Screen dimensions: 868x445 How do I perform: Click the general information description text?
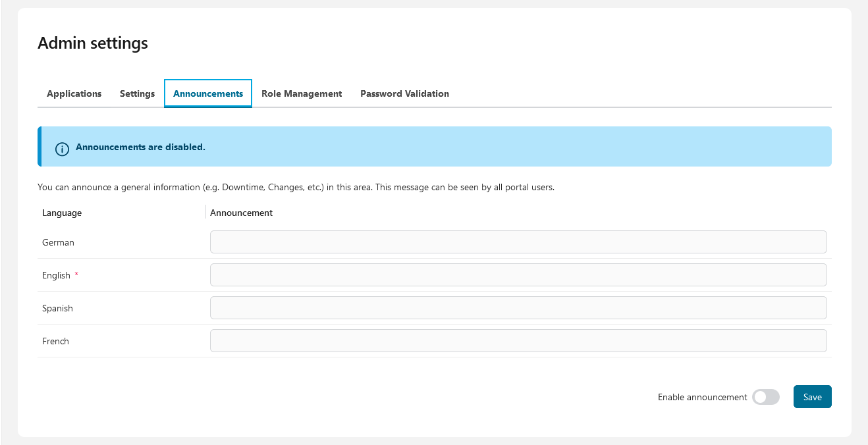pyautogui.click(x=296, y=187)
